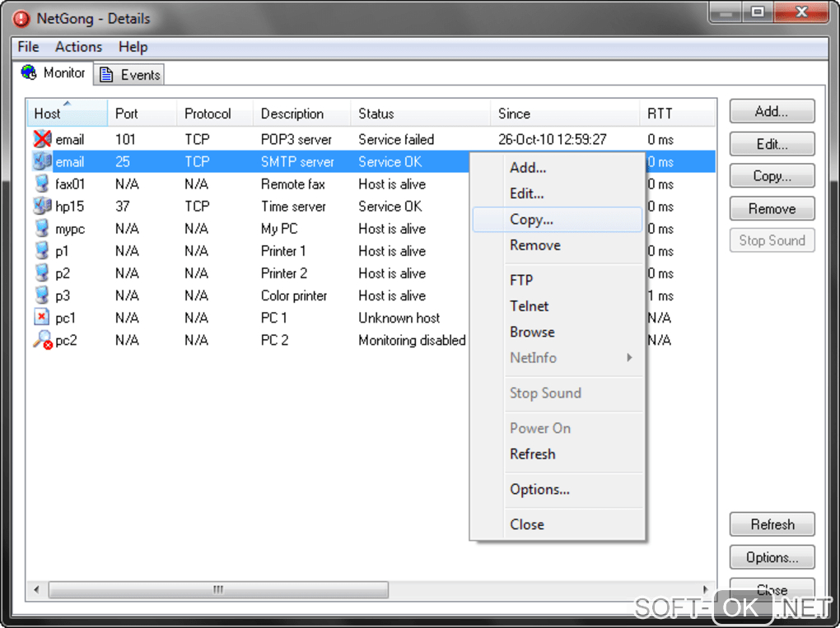Image resolution: width=840 pixels, height=628 pixels.
Task: Click the scrollbar right arrow
Action: pos(706,589)
